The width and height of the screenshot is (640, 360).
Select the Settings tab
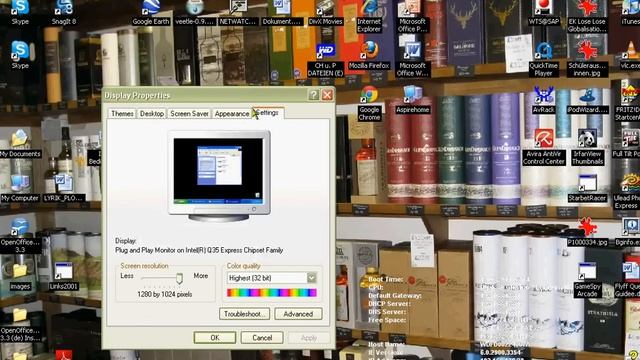[268, 113]
